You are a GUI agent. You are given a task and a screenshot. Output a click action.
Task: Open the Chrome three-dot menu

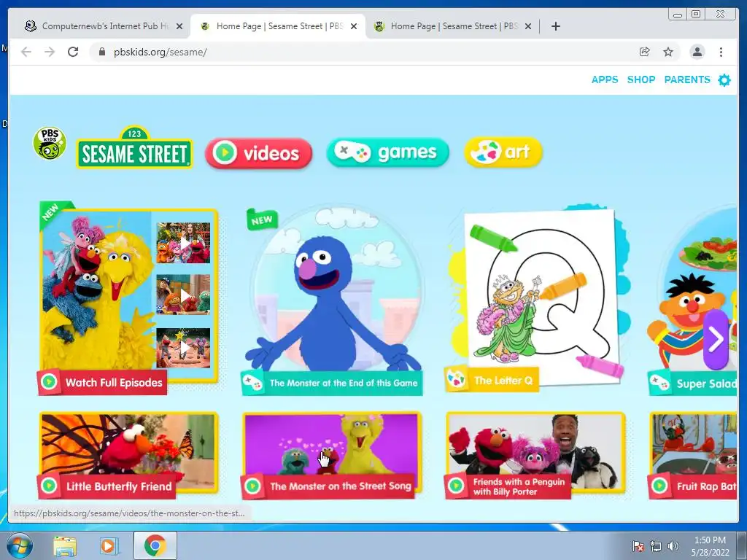tap(721, 52)
